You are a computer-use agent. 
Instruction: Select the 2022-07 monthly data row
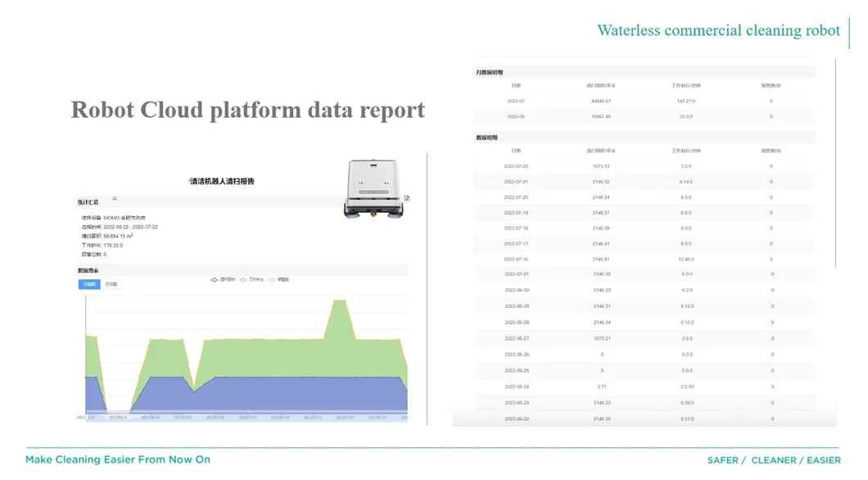coord(516,101)
